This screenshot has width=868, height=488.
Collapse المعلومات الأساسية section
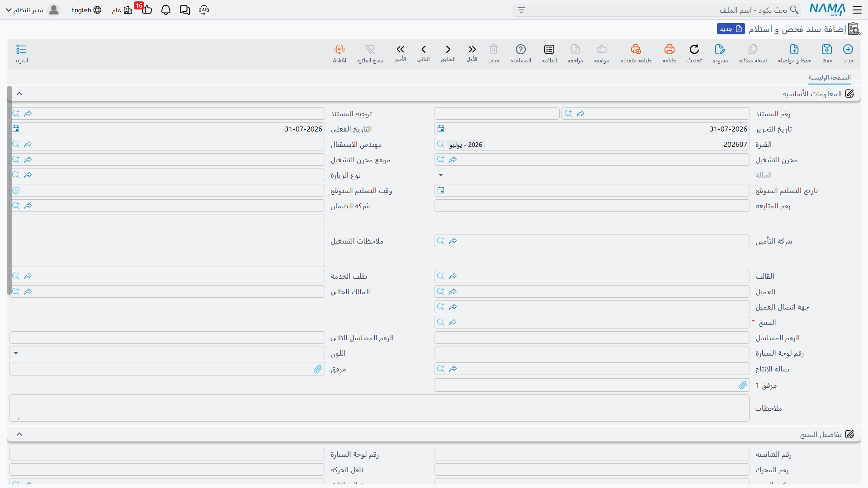point(19,94)
